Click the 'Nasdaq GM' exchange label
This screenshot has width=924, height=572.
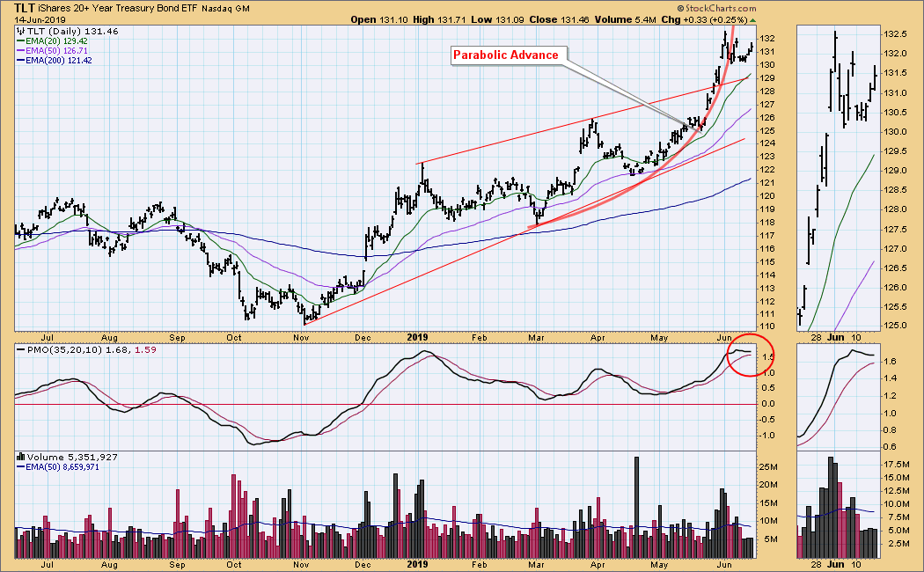[x=225, y=9]
